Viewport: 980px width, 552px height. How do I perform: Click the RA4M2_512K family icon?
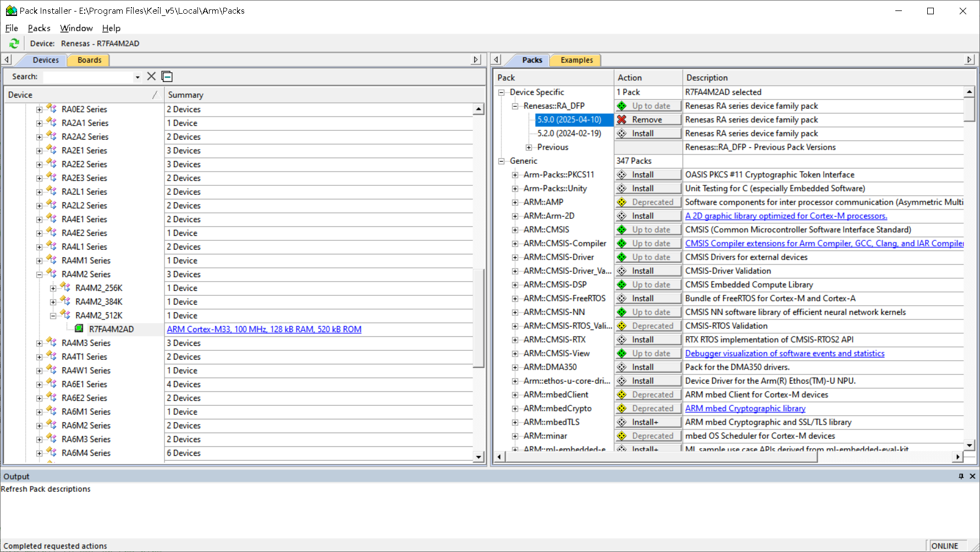click(65, 315)
